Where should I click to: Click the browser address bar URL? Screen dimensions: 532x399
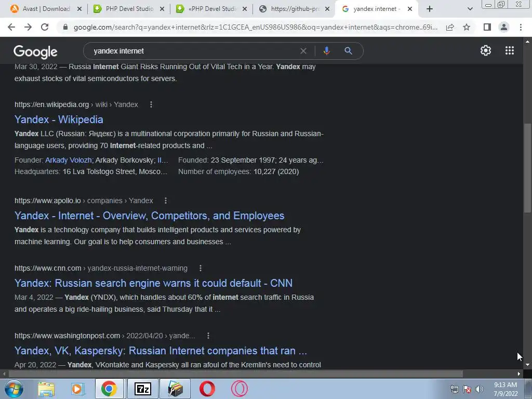[255, 27]
